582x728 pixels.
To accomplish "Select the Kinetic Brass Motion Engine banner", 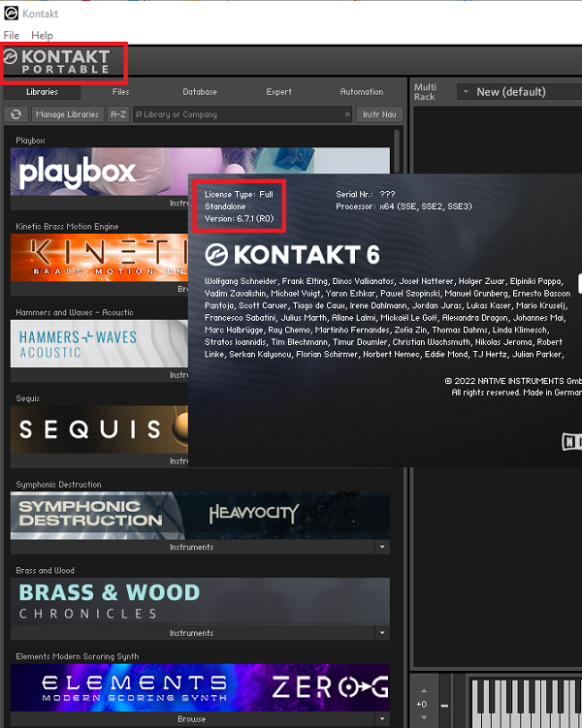I will (x=99, y=257).
